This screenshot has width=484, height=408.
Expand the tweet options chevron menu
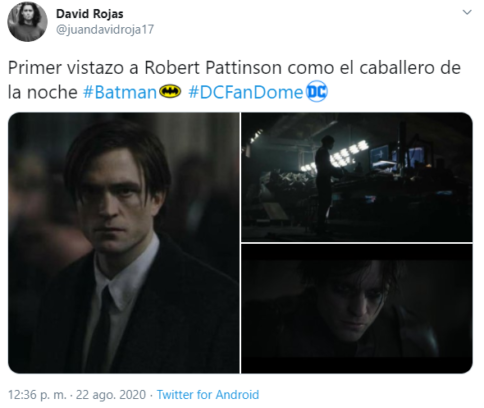coord(467,13)
